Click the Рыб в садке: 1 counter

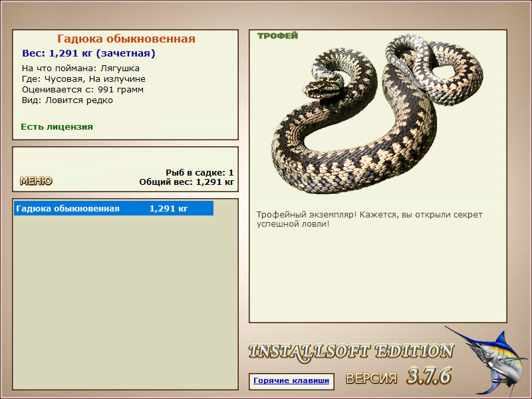(199, 173)
